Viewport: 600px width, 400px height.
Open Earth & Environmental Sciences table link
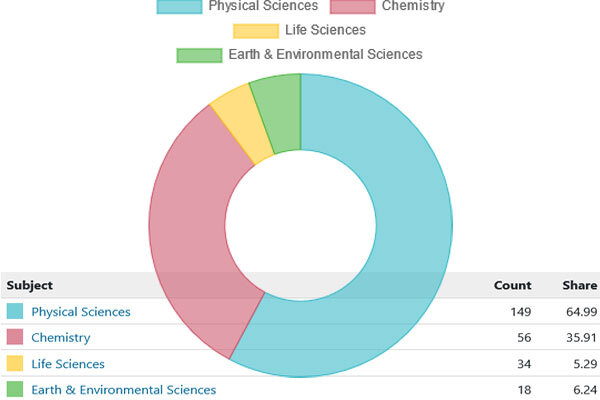pyautogui.click(x=123, y=390)
